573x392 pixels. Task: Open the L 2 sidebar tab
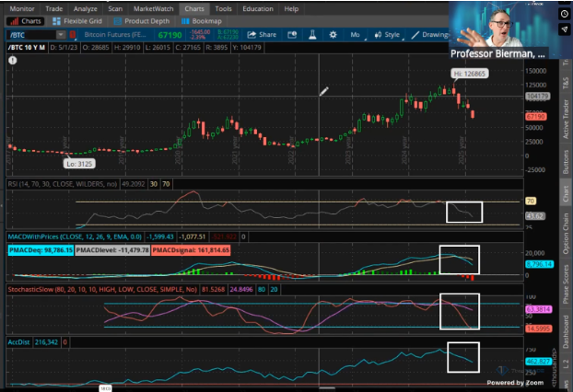566,362
